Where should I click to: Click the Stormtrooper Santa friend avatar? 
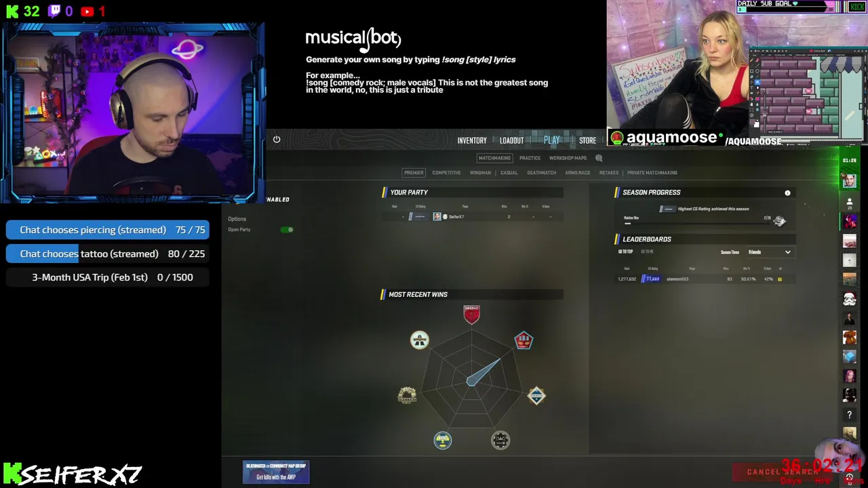click(x=849, y=299)
